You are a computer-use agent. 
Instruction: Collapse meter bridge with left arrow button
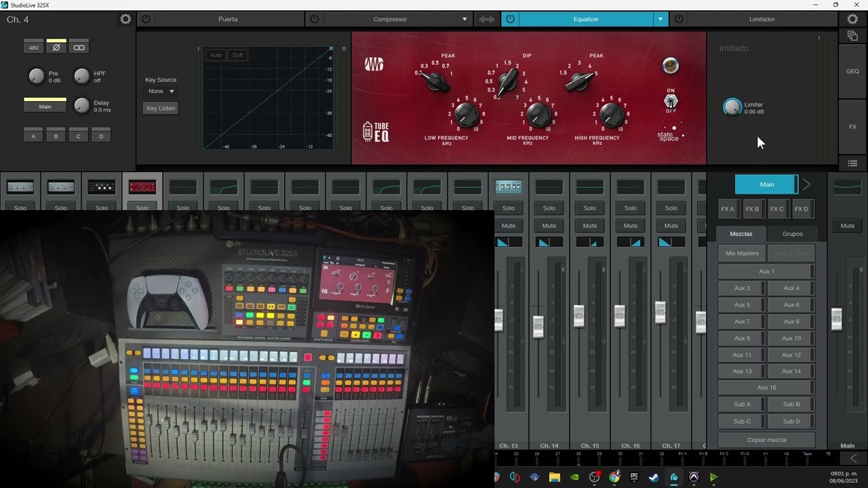[x=853, y=458]
